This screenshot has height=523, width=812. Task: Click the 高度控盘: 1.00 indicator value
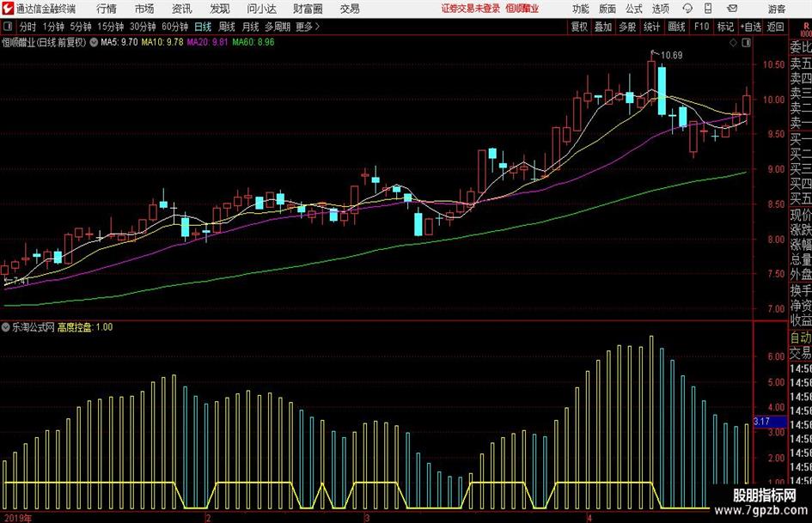(85, 327)
